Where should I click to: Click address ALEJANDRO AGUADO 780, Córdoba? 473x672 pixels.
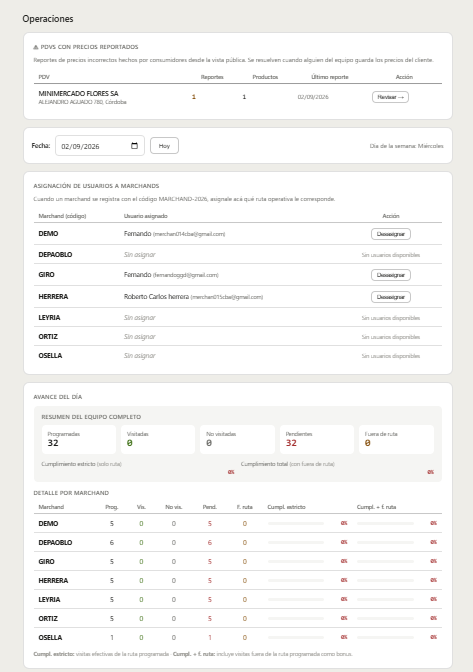tap(82, 102)
